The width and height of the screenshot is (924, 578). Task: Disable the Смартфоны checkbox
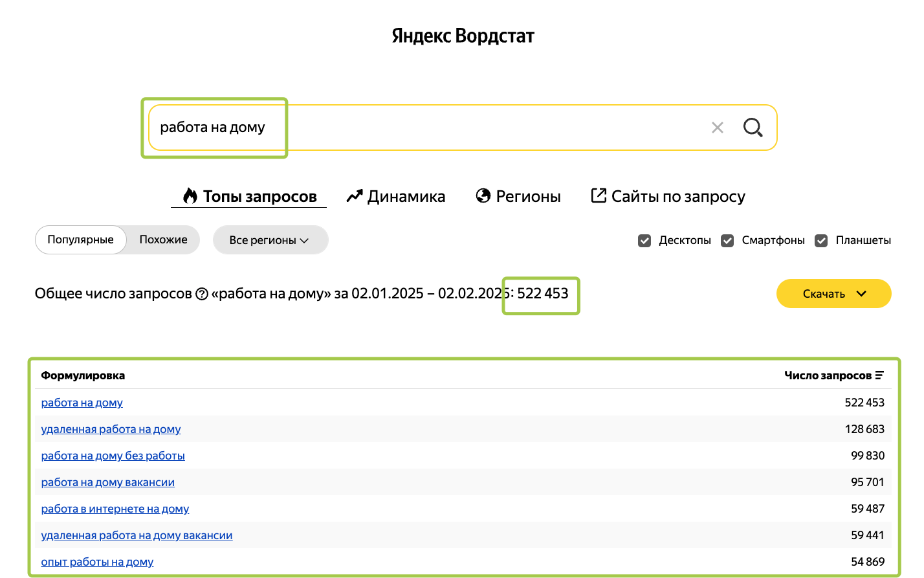tap(727, 240)
